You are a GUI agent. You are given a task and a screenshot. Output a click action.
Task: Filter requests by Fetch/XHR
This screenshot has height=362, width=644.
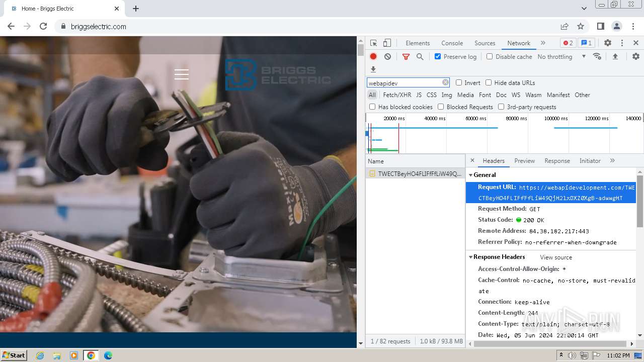point(397,95)
